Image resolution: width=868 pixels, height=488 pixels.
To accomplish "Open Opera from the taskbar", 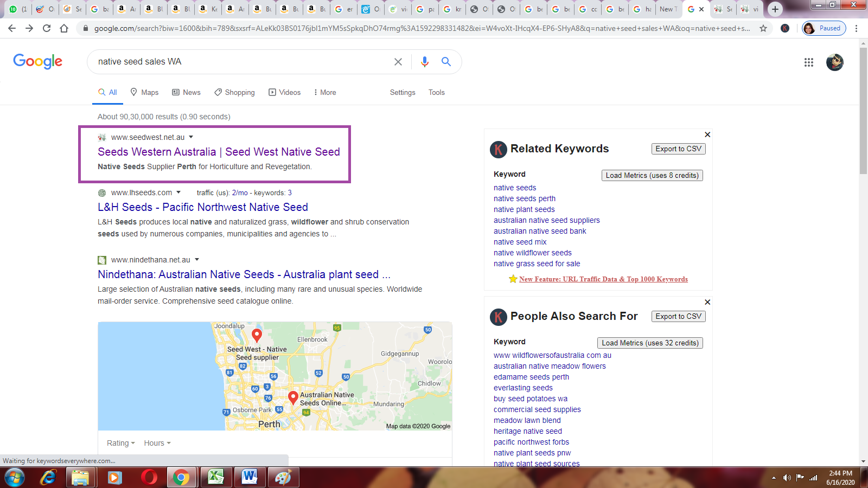I will pos(149,478).
